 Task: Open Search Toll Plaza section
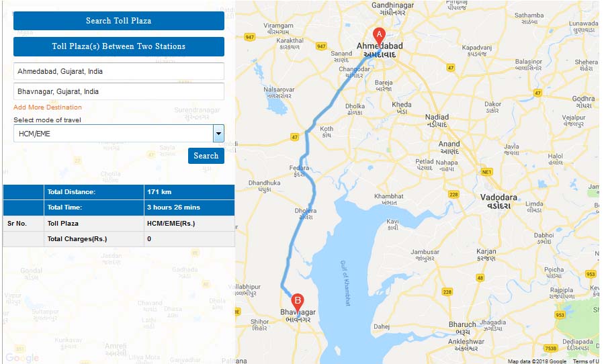[119, 21]
